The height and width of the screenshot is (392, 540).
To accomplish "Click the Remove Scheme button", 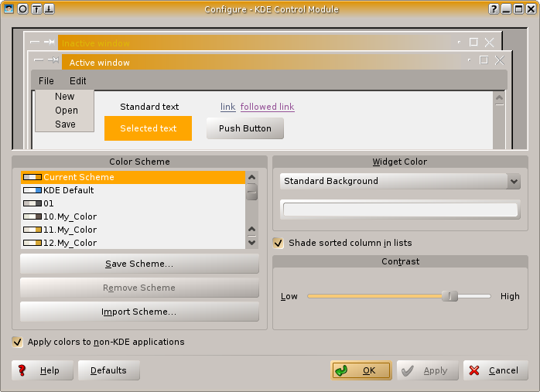I will 139,288.
